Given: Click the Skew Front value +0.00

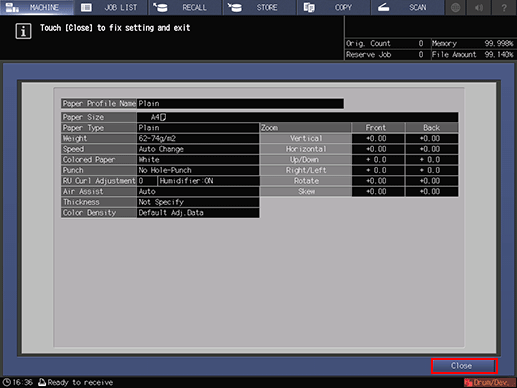Looking at the screenshot, I should pos(378,192).
